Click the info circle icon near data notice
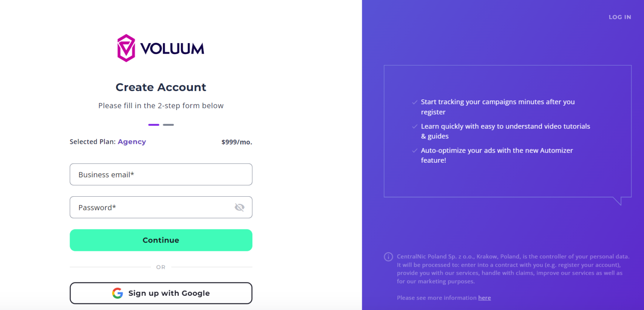 (388, 256)
